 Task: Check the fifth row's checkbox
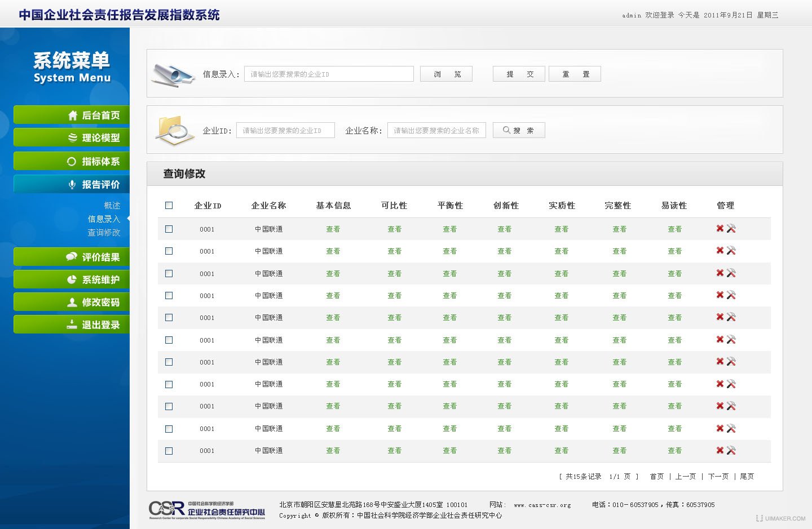tap(169, 317)
